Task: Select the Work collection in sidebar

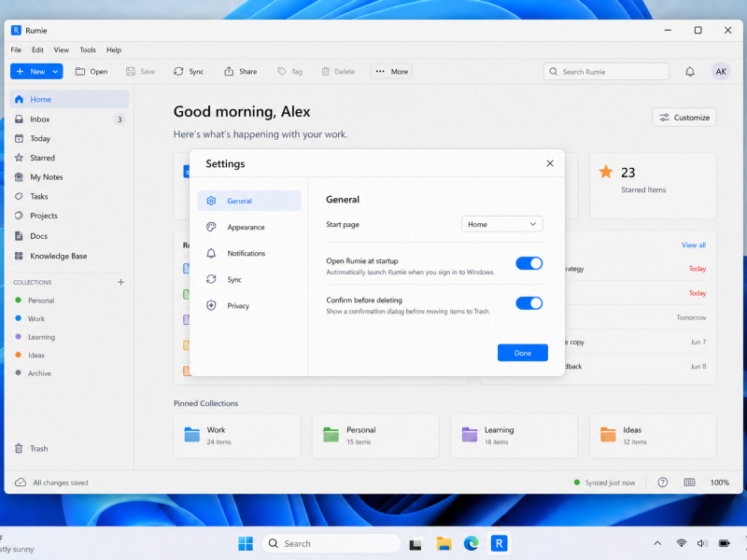Action: coord(69,318)
